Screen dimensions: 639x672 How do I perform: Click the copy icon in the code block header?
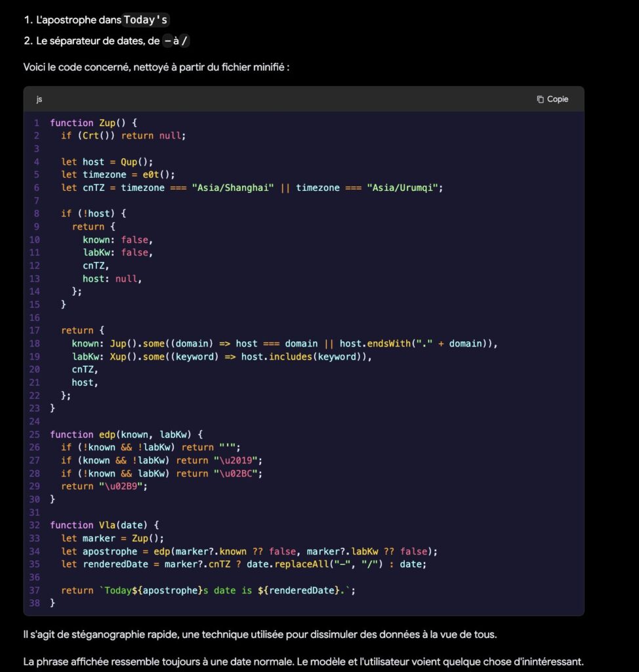point(540,99)
